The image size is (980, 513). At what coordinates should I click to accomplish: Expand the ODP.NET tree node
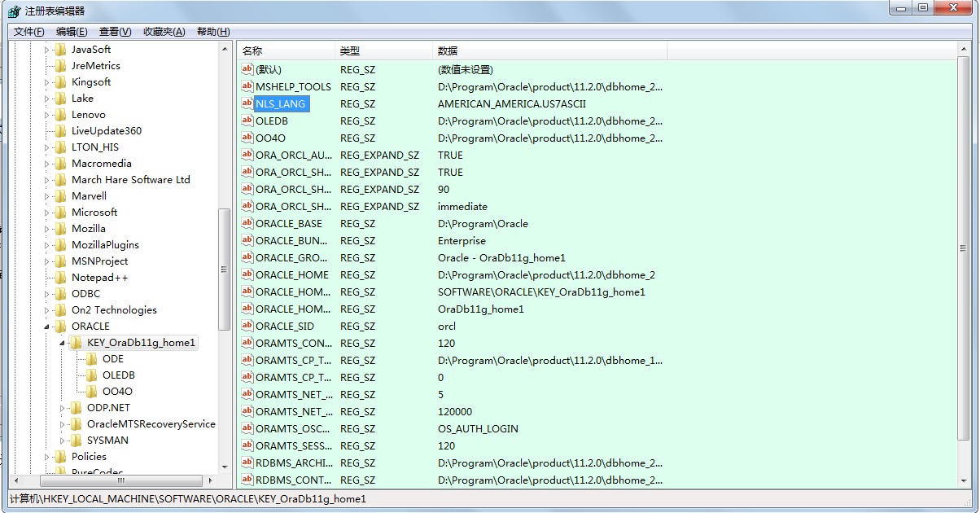point(63,408)
